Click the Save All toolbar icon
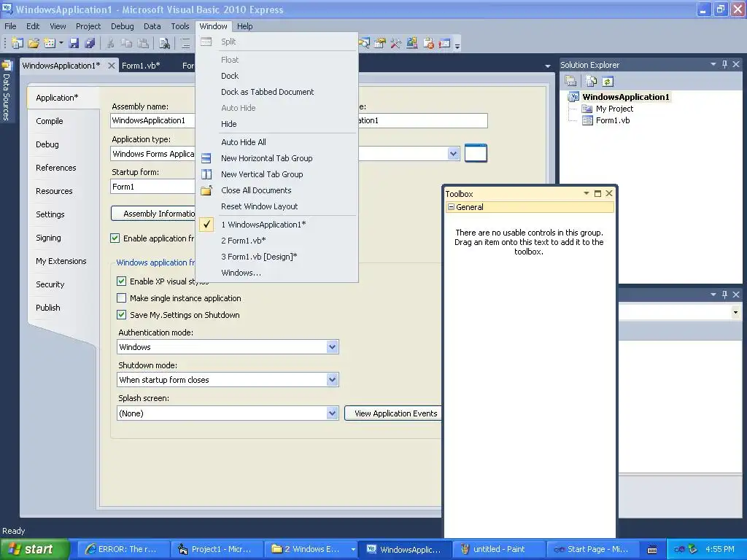This screenshot has width=747, height=560. click(90, 43)
